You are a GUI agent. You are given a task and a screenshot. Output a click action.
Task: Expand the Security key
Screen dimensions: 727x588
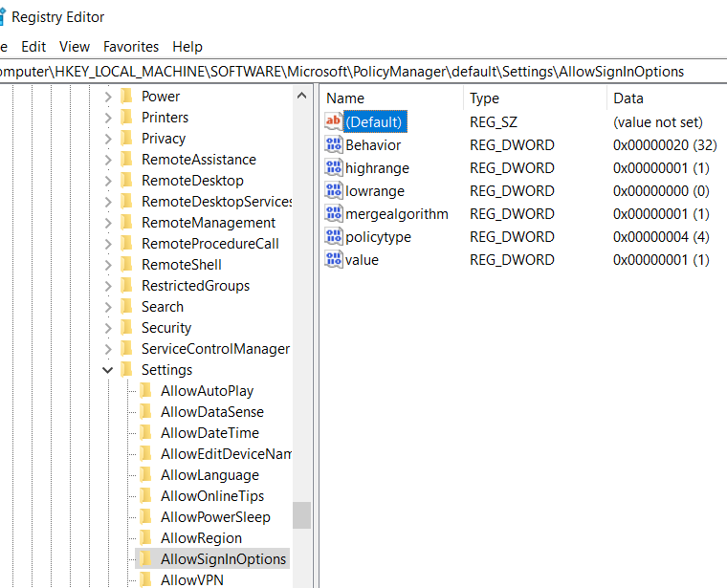(x=108, y=328)
